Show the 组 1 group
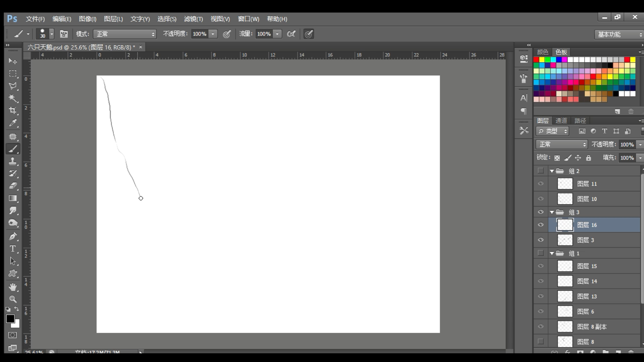644x362 pixels. tap(541, 253)
